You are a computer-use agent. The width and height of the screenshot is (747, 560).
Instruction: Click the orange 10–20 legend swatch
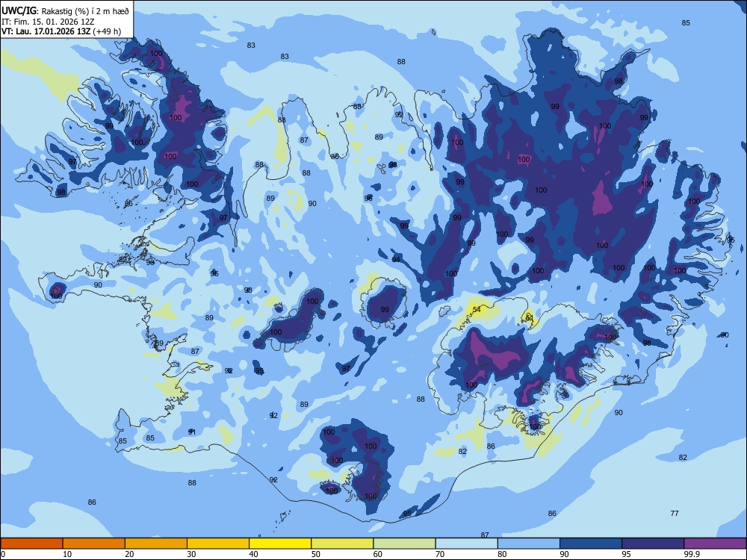94,544
